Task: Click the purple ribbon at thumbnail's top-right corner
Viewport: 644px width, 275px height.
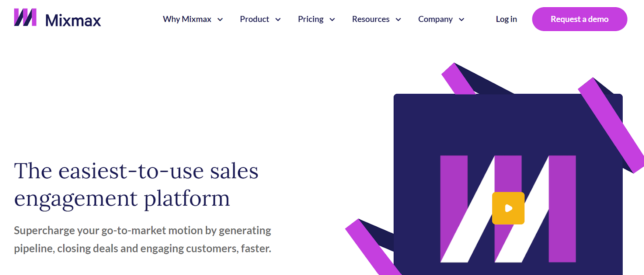Action: pyautogui.click(x=611, y=125)
